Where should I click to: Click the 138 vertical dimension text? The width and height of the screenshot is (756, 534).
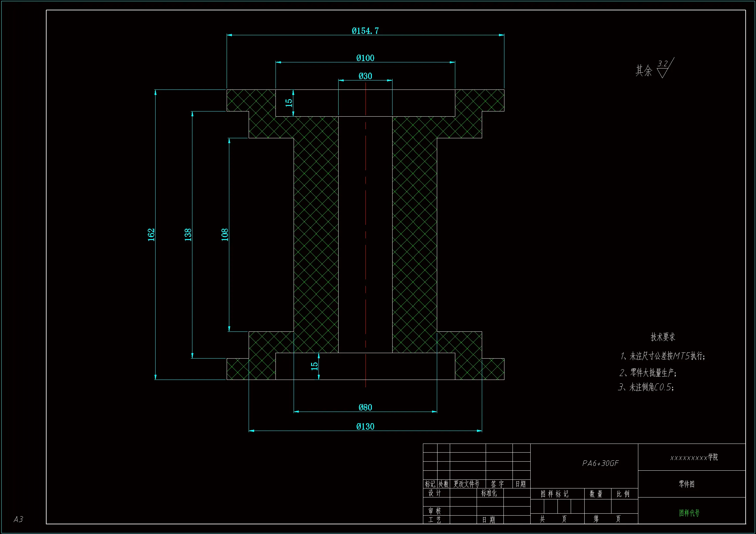click(x=188, y=235)
